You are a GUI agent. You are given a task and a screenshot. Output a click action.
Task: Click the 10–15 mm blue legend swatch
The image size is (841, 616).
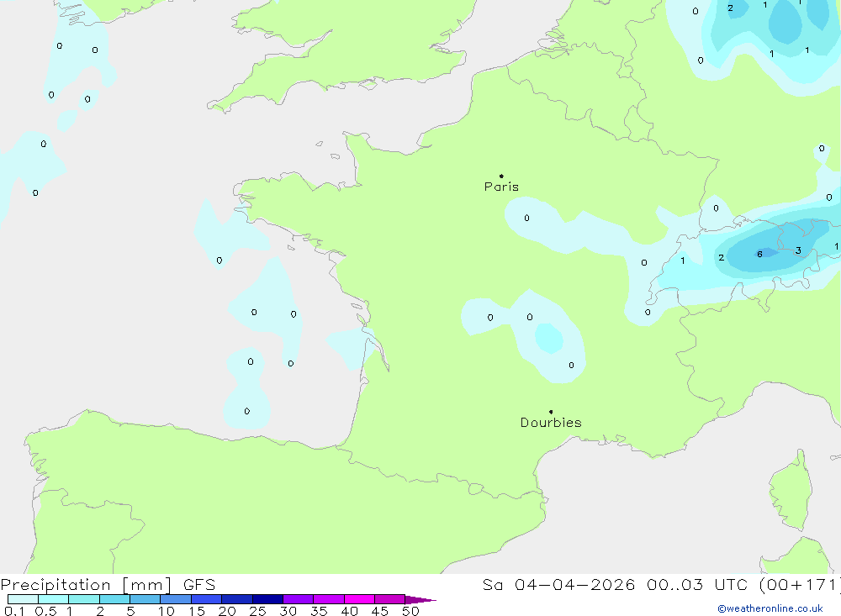click(176, 599)
